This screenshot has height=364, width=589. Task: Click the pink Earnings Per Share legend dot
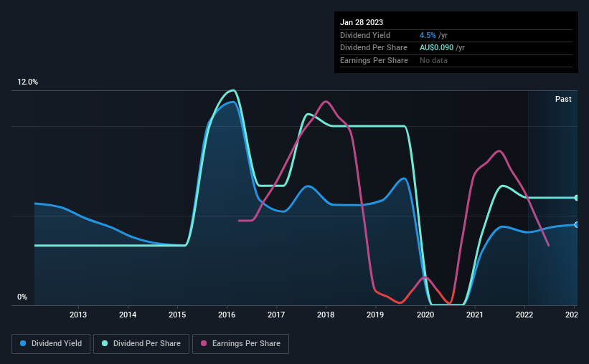(x=204, y=343)
